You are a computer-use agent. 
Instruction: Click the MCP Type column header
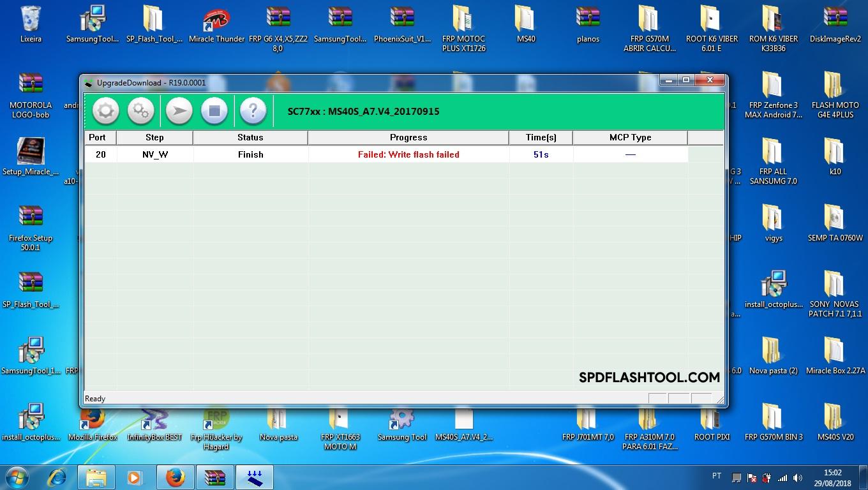630,137
